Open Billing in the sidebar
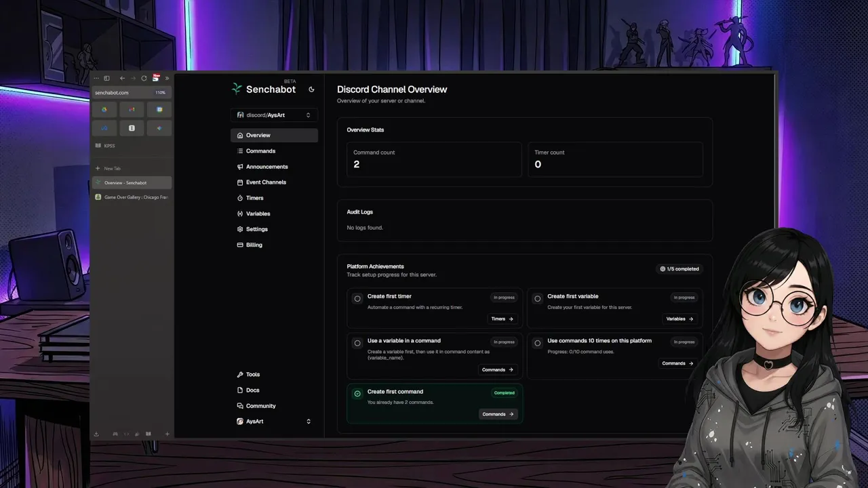 tap(274, 245)
